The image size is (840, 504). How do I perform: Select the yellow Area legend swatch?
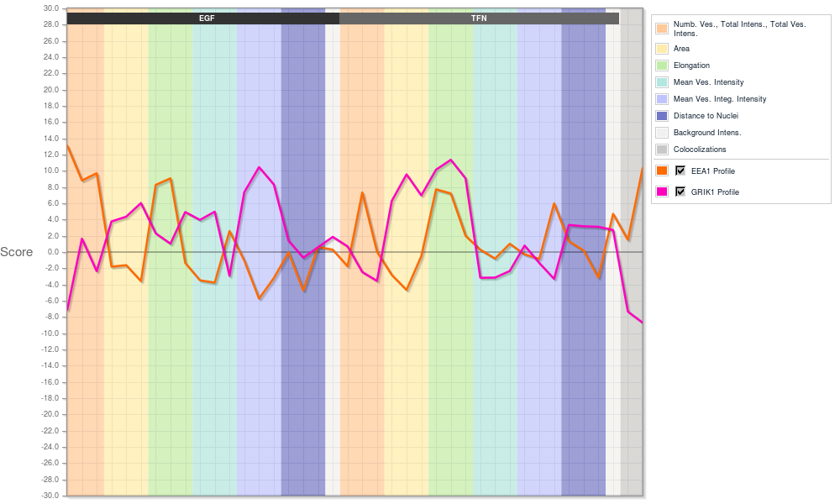coord(662,49)
